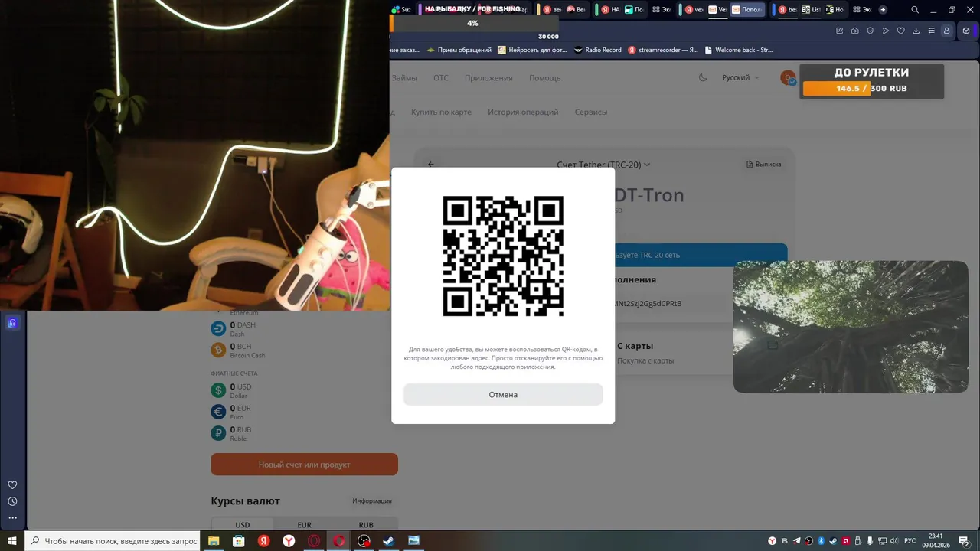Click the ДО РУЛЕТКИ progress bar
This screenshot has width=980, height=551.
click(x=872, y=89)
